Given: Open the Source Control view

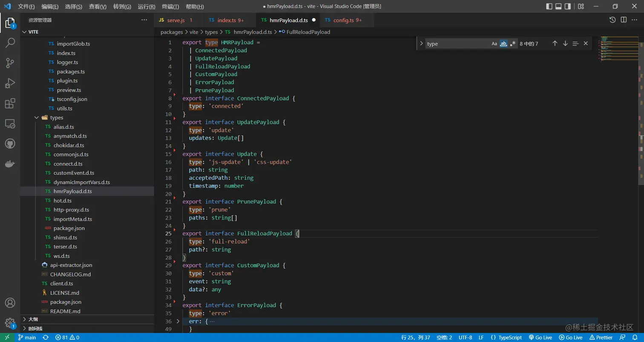Looking at the screenshot, I should tap(10, 63).
